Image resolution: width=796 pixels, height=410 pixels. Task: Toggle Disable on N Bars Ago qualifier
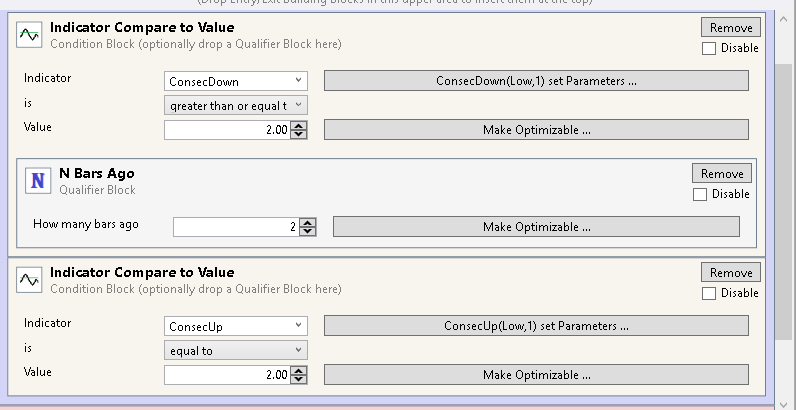pos(700,194)
